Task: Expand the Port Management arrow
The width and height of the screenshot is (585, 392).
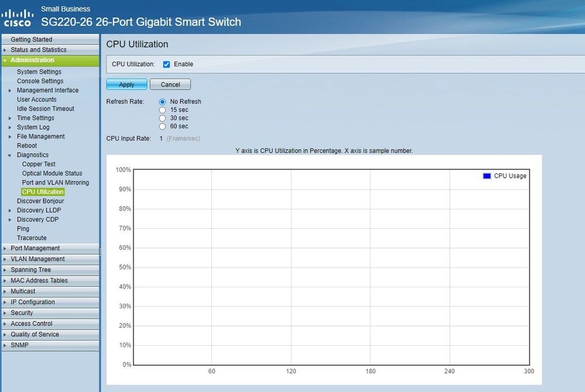Action: 5,248
